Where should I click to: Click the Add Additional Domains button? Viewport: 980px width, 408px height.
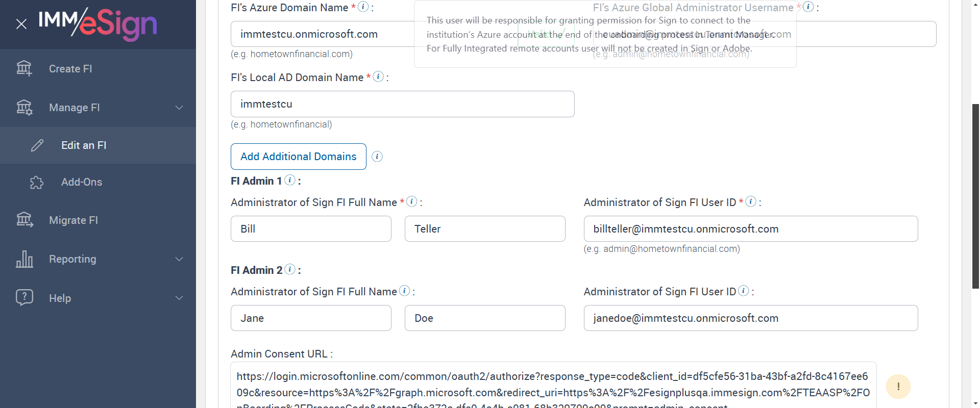coord(298,157)
